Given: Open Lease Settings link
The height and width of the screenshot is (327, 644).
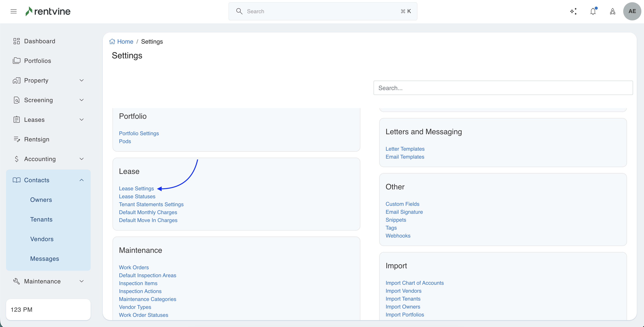Looking at the screenshot, I should click(136, 188).
